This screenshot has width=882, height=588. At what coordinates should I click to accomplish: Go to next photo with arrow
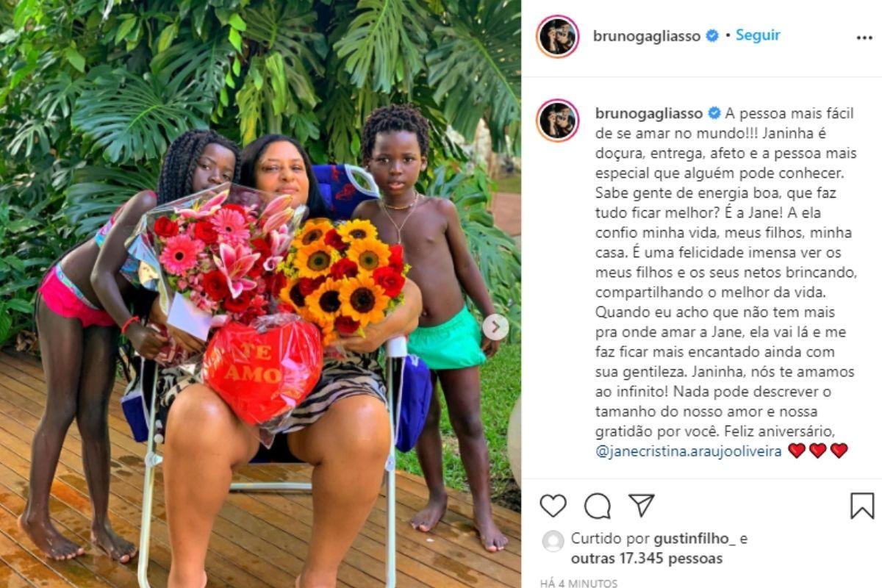coord(496,327)
